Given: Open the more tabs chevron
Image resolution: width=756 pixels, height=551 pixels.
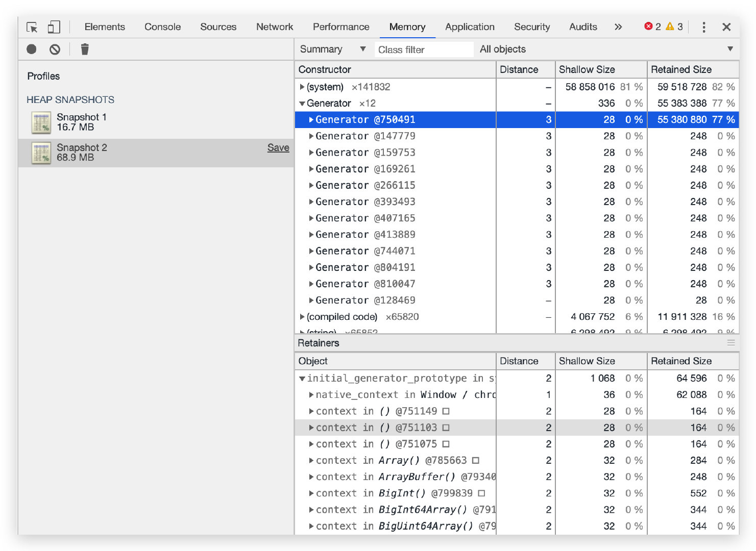Looking at the screenshot, I should tap(618, 27).
